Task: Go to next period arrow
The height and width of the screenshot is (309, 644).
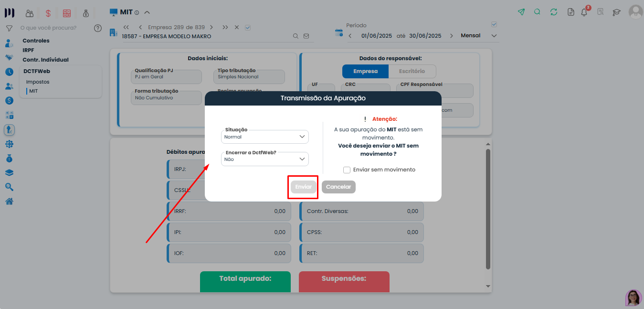Action: [x=451, y=36]
